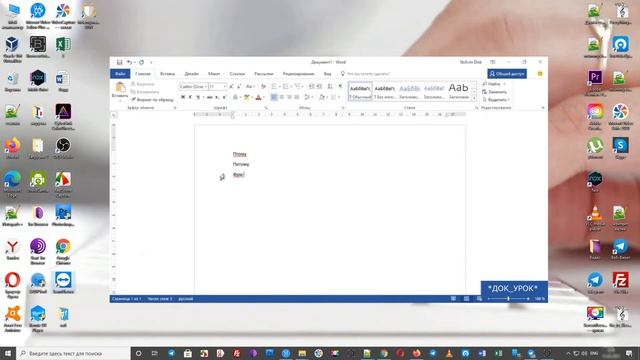Toggle underline formatting (Ч)
The image size is (640, 360).
pyautogui.click(x=198, y=97)
